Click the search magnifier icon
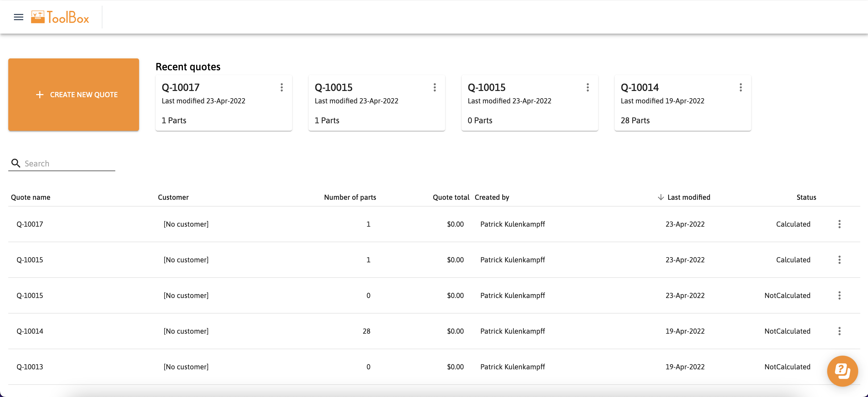 pos(16,163)
